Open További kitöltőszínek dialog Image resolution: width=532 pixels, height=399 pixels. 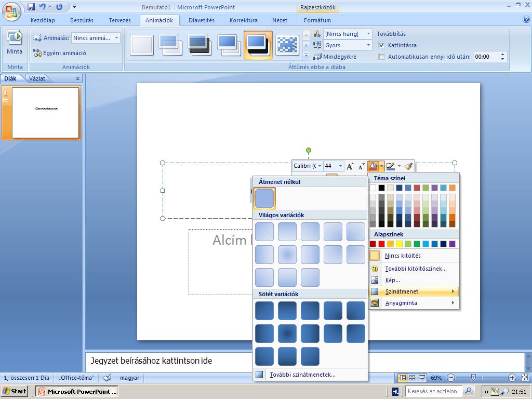[x=414, y=269]
